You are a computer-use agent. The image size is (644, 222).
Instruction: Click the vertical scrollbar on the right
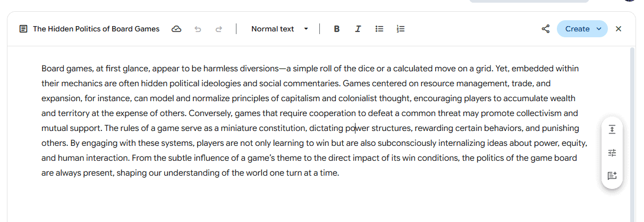coord(632,133)
